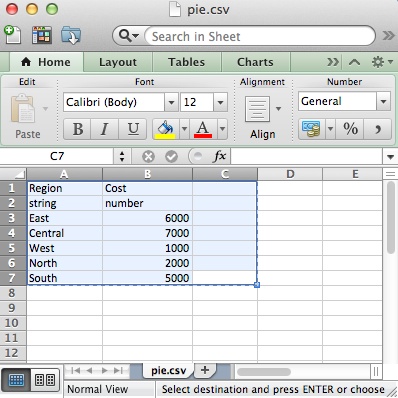Image resolution: width=398 pixels, height=398 pixels.
Task: Open the fx formula builder
Action: (x=220, y=156)
